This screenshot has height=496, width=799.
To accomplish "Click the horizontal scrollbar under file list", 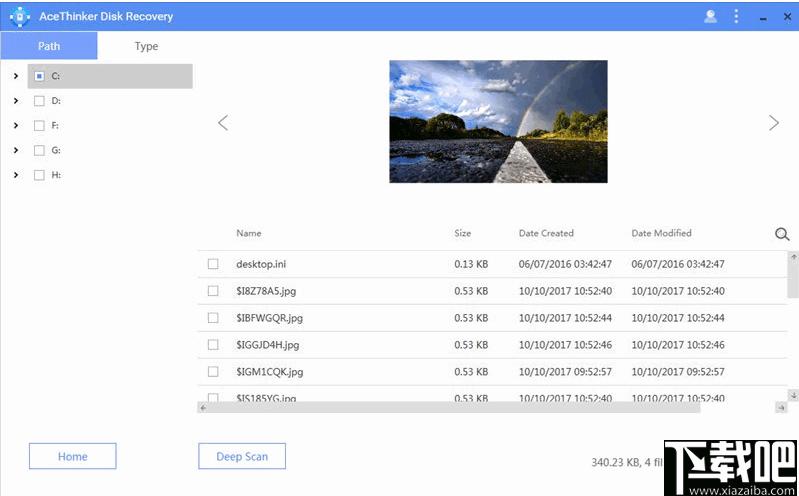I will click(450, 407).
